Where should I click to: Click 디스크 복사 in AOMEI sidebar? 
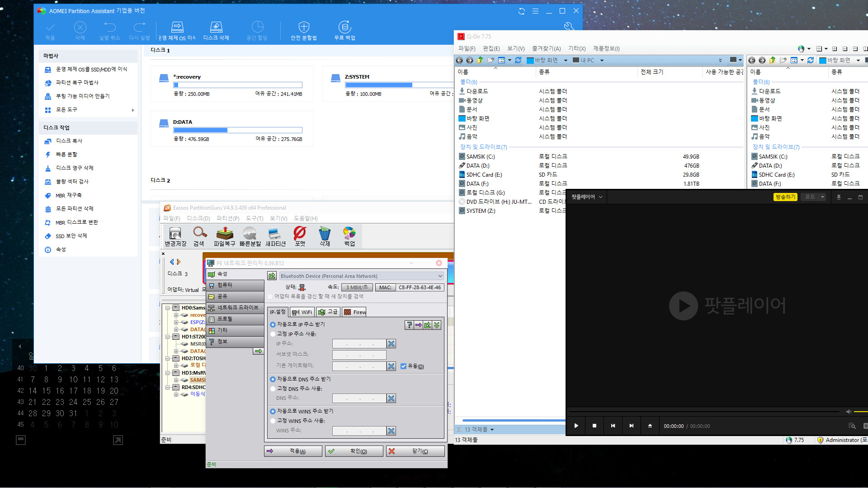click(x=69, y=141)
